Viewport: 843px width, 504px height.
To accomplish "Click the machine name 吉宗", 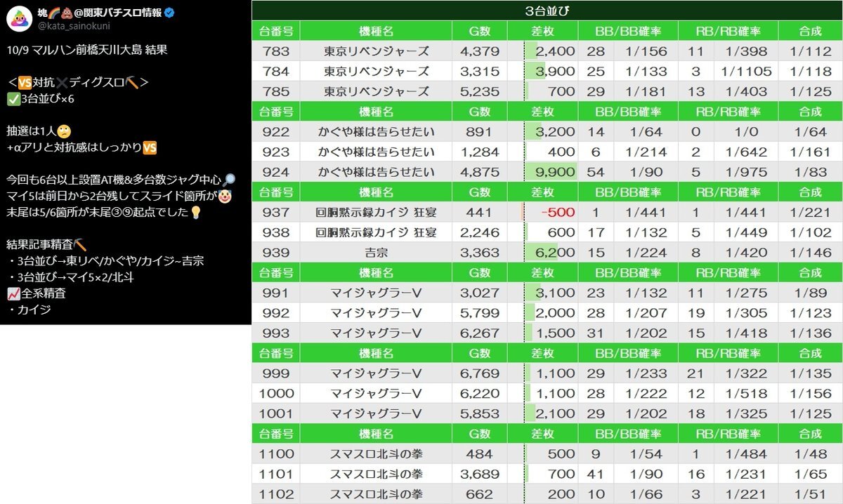I will click(x=377, y=253).
